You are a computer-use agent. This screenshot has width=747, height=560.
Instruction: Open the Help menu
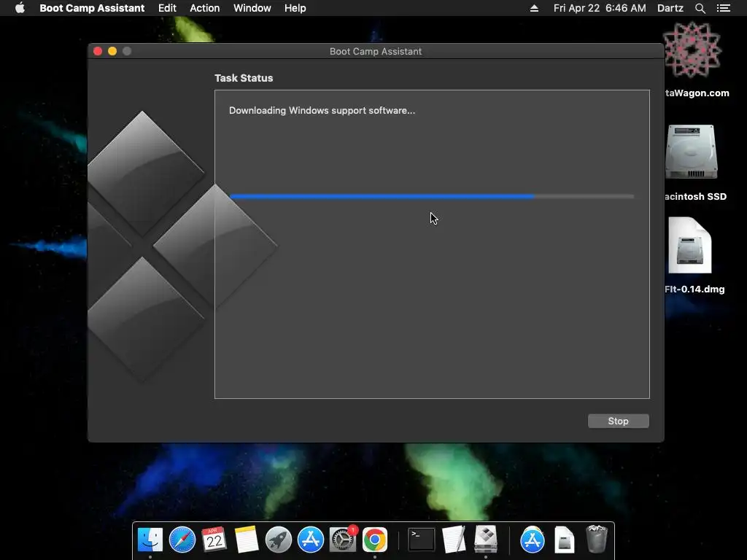pos(295,8)
